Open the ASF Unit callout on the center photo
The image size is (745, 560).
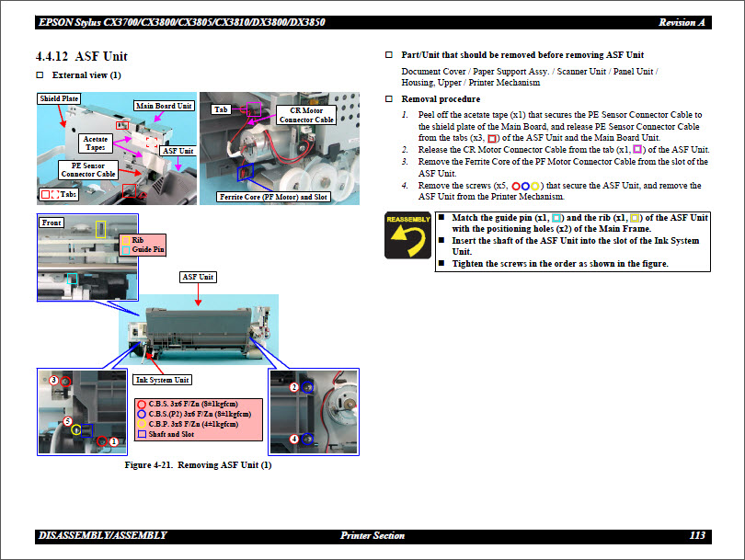(197, 276)
